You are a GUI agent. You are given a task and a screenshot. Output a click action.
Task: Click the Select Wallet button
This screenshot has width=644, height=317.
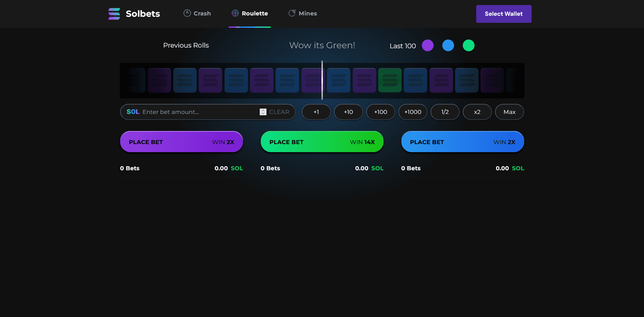(x=504, y=14)
